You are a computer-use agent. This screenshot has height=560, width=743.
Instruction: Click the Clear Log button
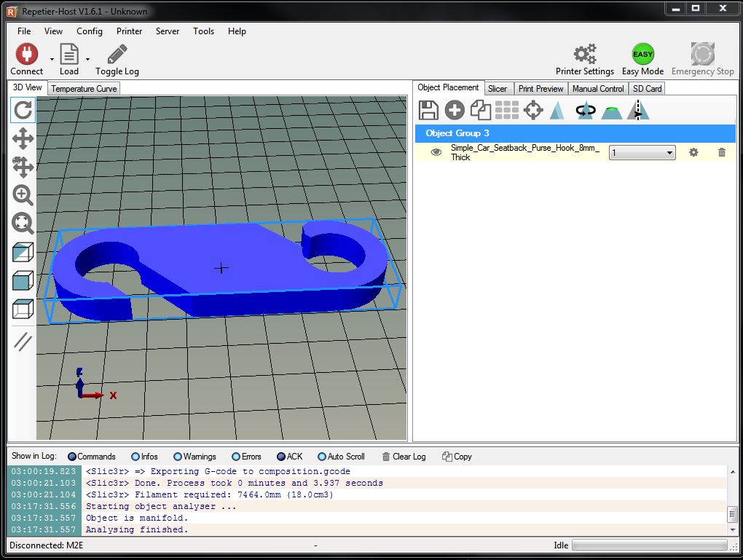404,457
